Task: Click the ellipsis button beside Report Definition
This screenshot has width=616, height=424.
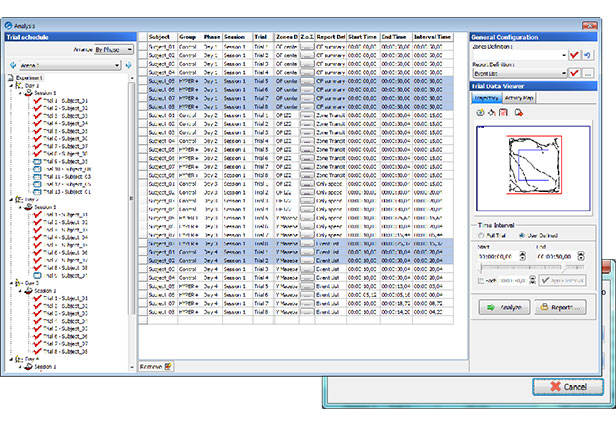Action: pyautogui.click(x=588, y=73)
